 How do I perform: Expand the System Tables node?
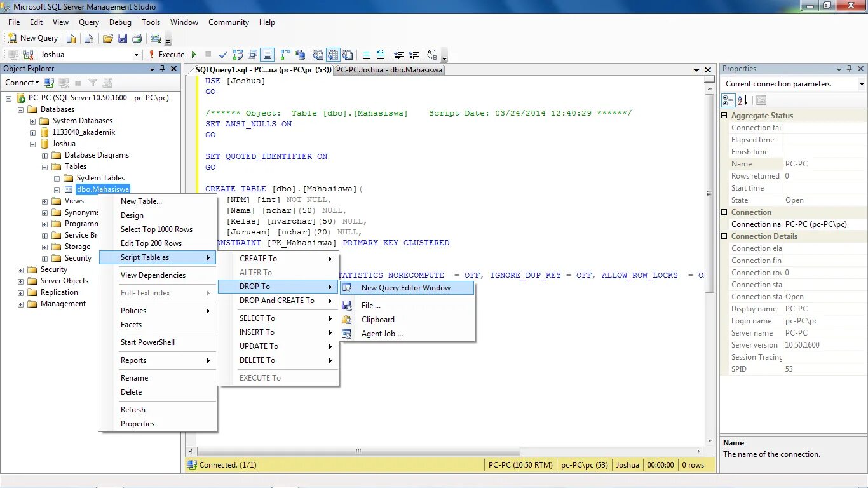pos(57,178)
